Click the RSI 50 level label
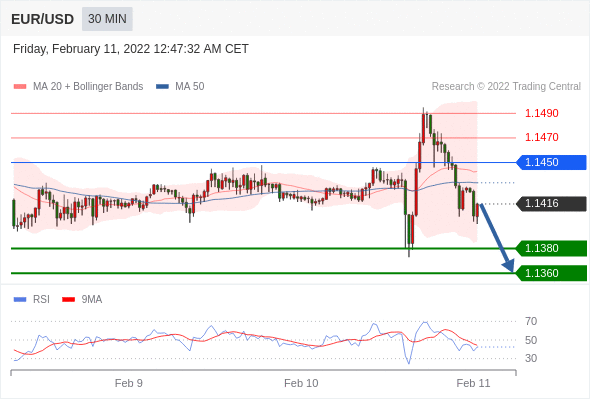 (x=531, y=340)
